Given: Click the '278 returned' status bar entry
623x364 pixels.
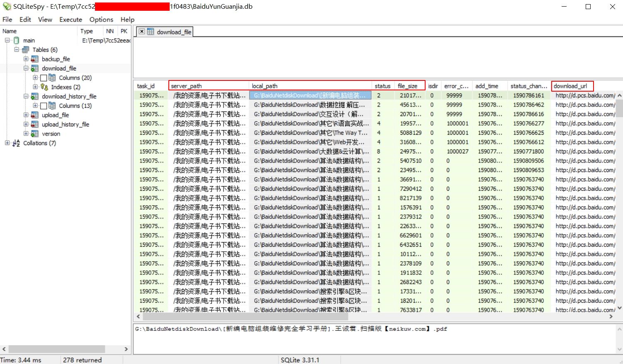Looking at the screenshot, I should coord(82,360).
